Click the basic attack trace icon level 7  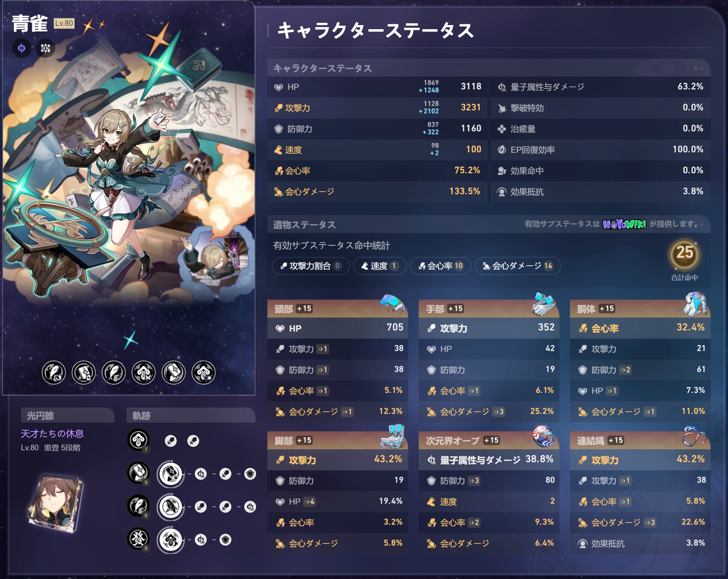pyautogui.click(x=139, y=441)
